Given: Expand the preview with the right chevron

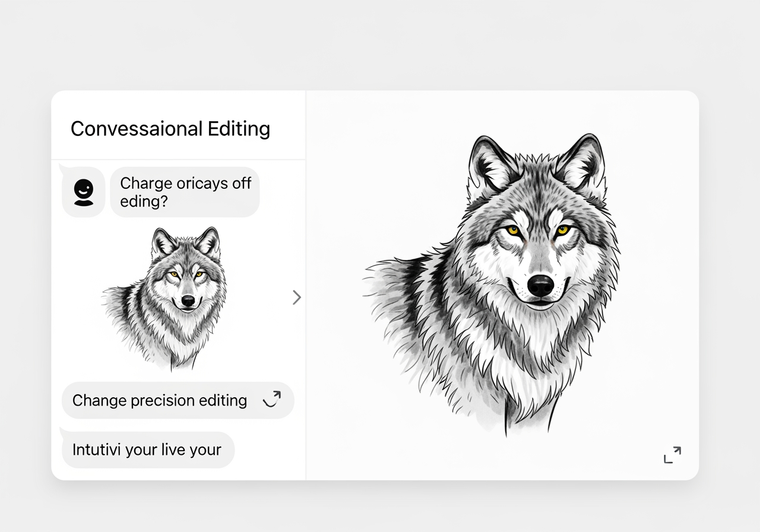Looking at the screenshot, I should (x=296, y=297).
